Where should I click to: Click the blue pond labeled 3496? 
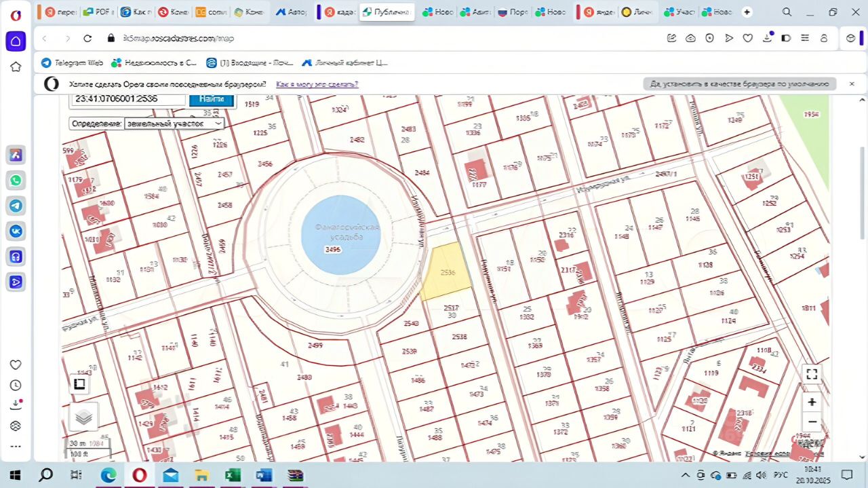pos(340,235)
